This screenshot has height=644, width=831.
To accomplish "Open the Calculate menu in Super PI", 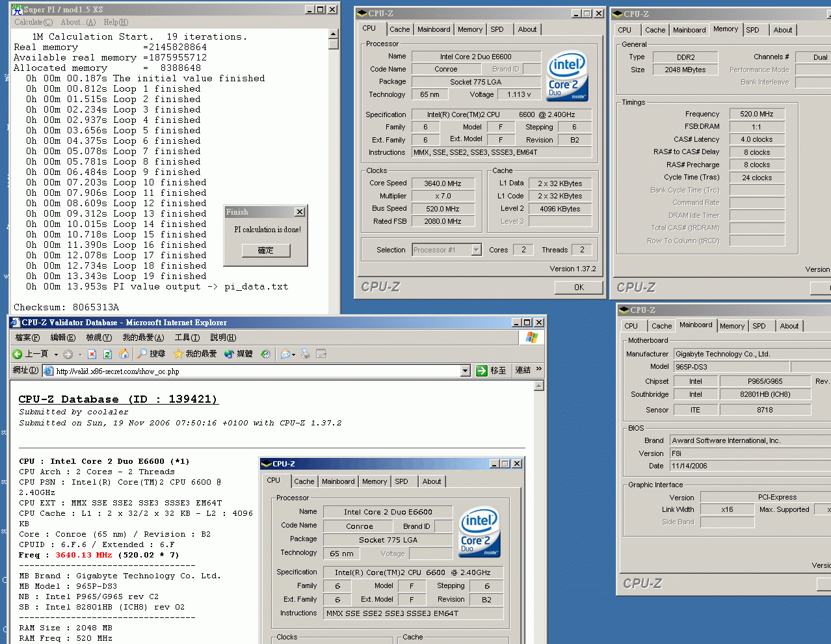I will click(33, 22).
